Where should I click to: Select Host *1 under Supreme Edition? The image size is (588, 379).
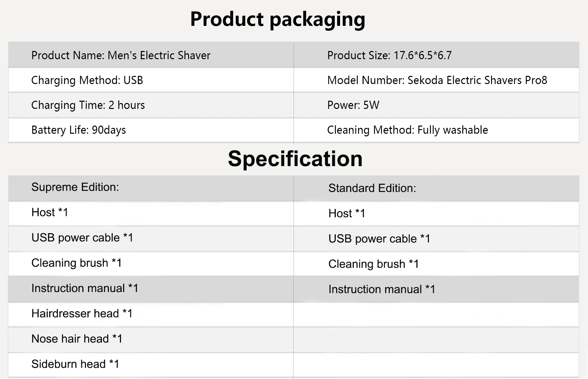point(50,213)
